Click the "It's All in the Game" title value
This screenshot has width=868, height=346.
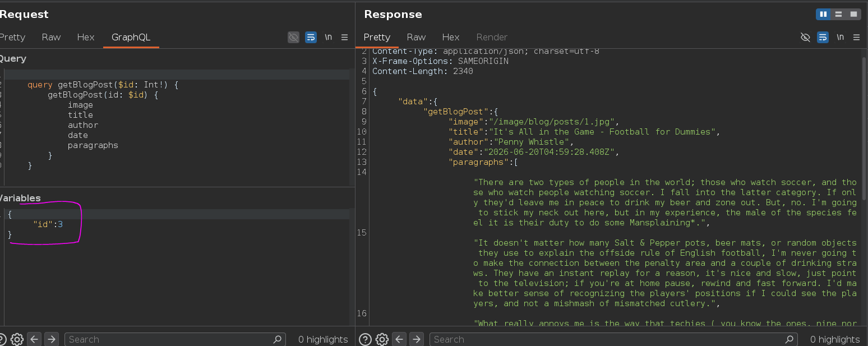point(603,132)
